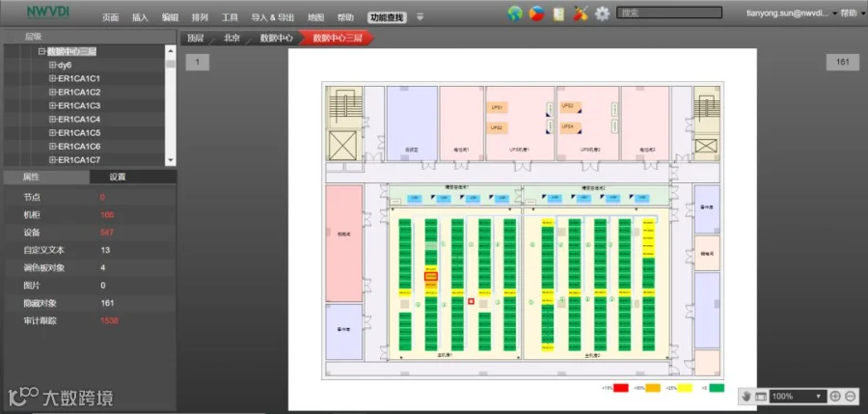
Task: Open the 地图 menu
Action: point(315,17)
